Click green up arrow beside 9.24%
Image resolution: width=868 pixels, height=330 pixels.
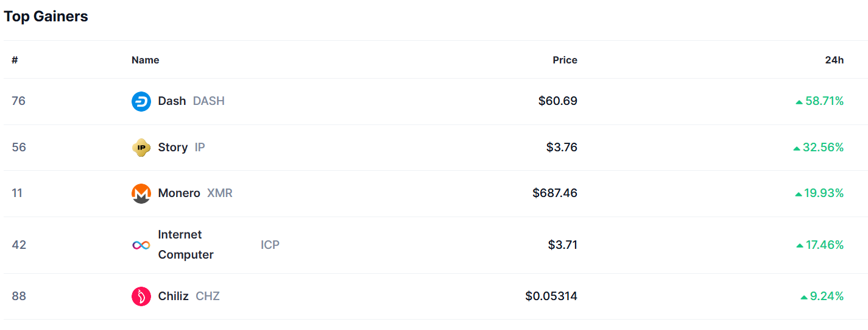(804, 297)
